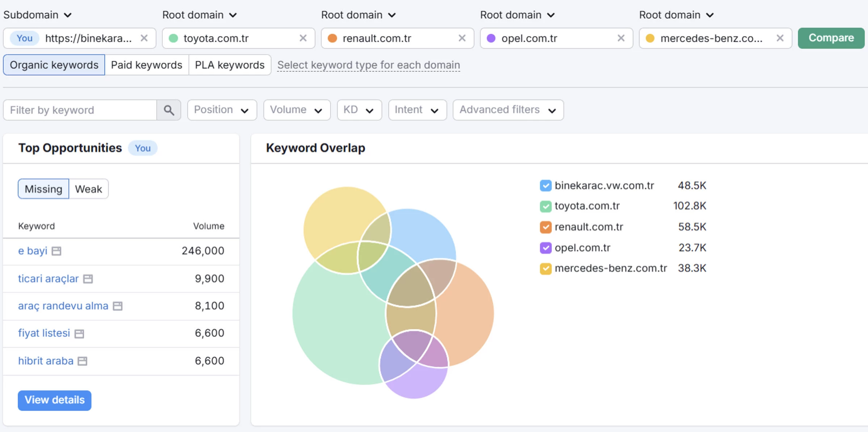Open SERP icon next to 'hibrit araba'
The height and width of the screenshot is (432, 868).
tap(83, 361)
